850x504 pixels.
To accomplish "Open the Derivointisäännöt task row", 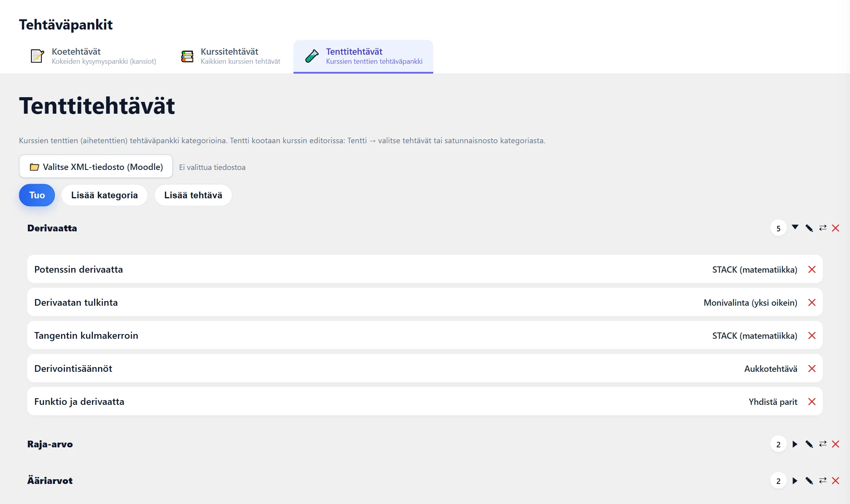I will coord(425,368).
